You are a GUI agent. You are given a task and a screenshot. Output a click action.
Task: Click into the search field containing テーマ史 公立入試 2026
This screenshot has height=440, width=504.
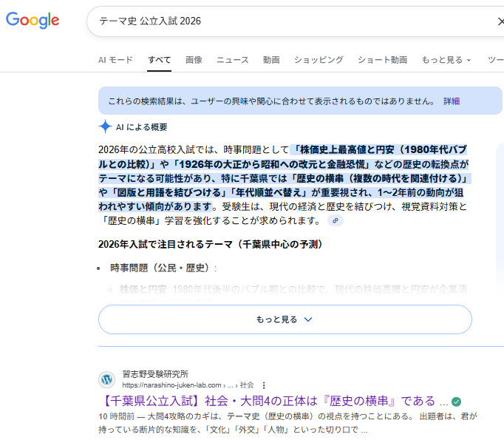(288, 21)
